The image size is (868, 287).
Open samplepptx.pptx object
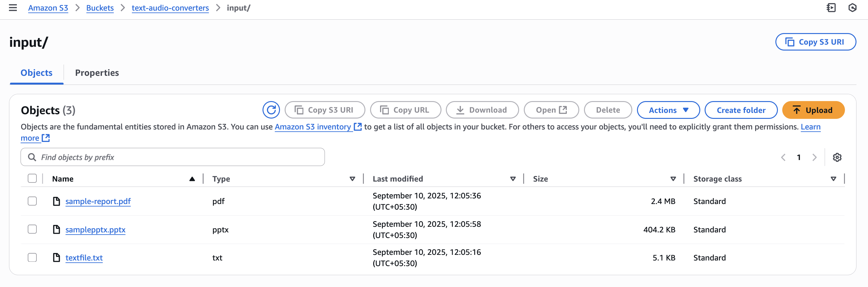point(95,230)
